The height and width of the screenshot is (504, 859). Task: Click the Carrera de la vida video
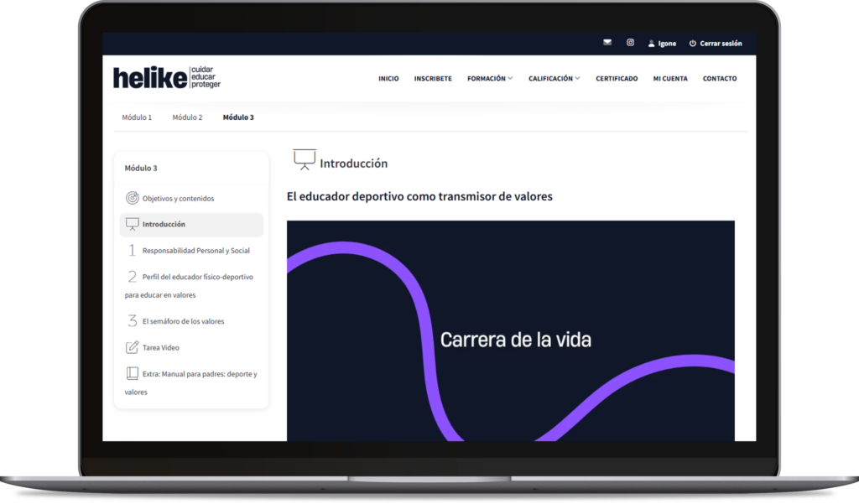(510, 331)
